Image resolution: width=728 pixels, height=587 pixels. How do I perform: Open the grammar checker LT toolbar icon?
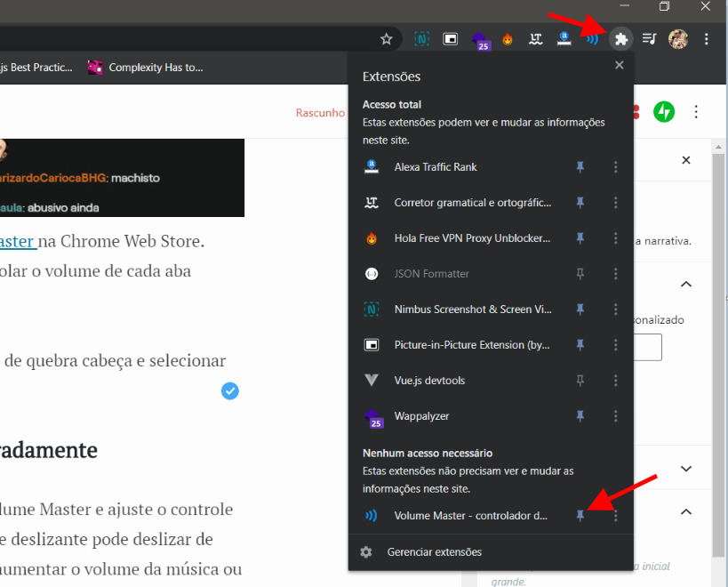[535, 39]
